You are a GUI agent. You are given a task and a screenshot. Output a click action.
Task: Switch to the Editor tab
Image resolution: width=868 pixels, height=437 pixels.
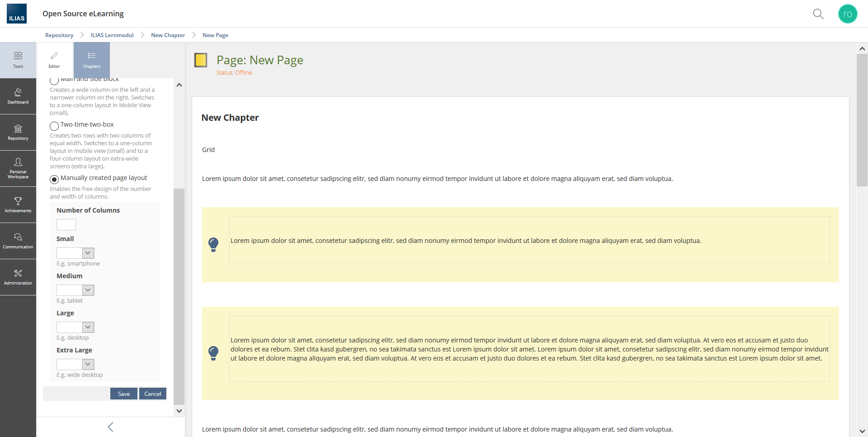click(x=54, y=60)
